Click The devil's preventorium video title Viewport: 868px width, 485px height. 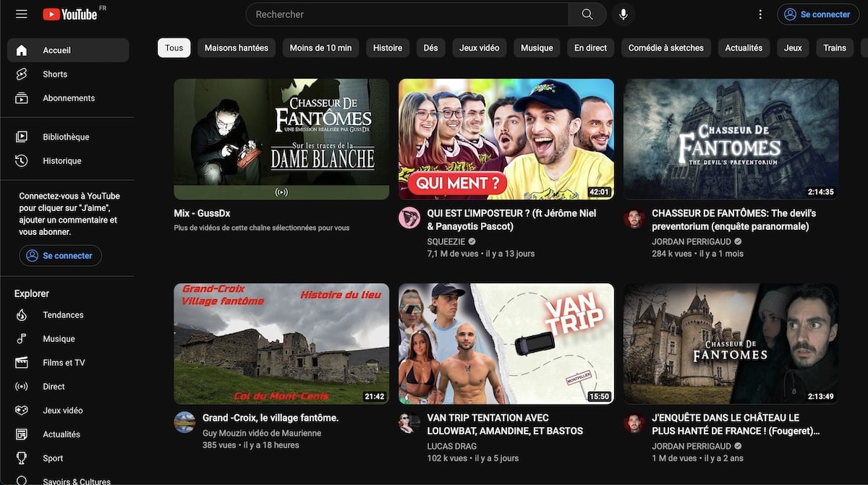click(x=733, y=220)
